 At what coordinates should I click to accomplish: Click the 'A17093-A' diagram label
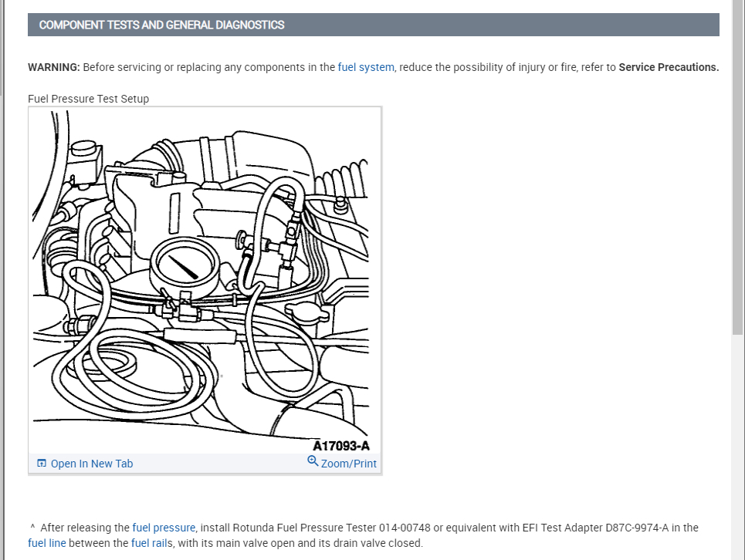pos(340,446)
